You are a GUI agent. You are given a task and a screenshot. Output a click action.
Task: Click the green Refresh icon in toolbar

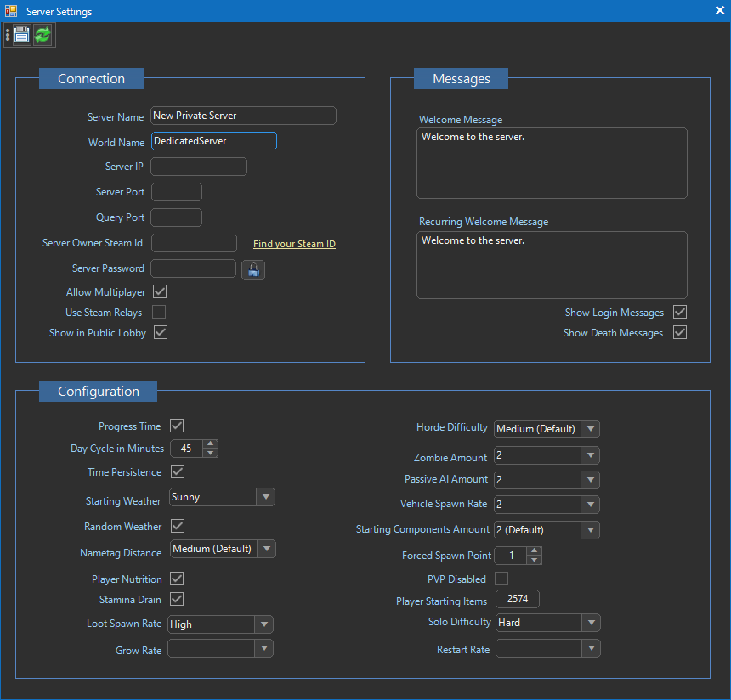point(42,35)
